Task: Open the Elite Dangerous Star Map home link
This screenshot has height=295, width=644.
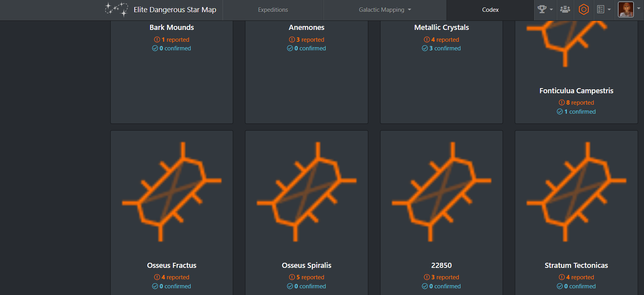Action: (175, 10)
